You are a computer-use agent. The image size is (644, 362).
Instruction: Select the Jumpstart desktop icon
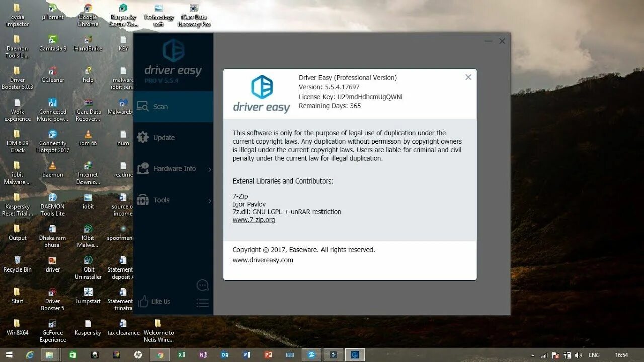[x=88, y=296]
